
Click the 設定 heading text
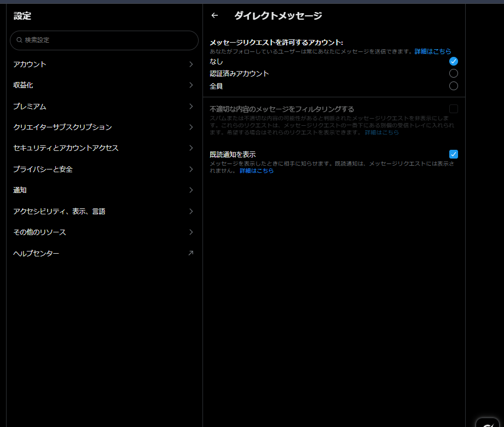[x=22, y=16]
